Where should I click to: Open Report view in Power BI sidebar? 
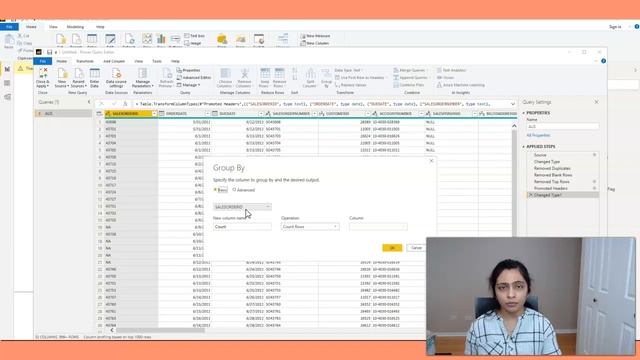[7, 69]
